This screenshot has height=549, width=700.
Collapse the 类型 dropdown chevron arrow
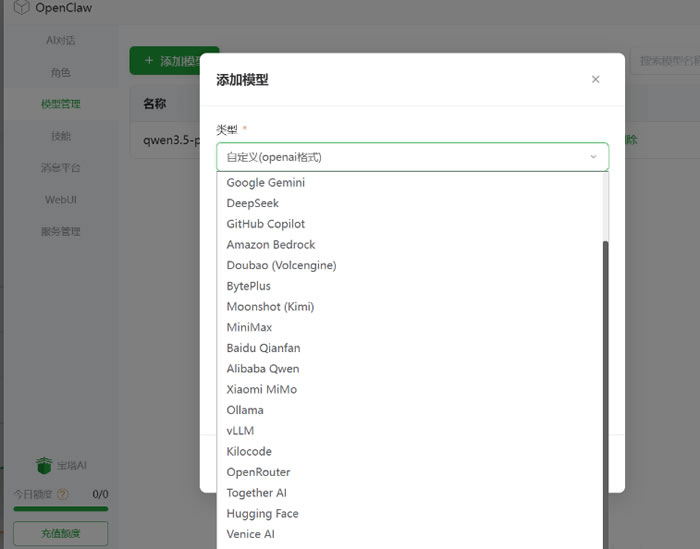(593, 157)
